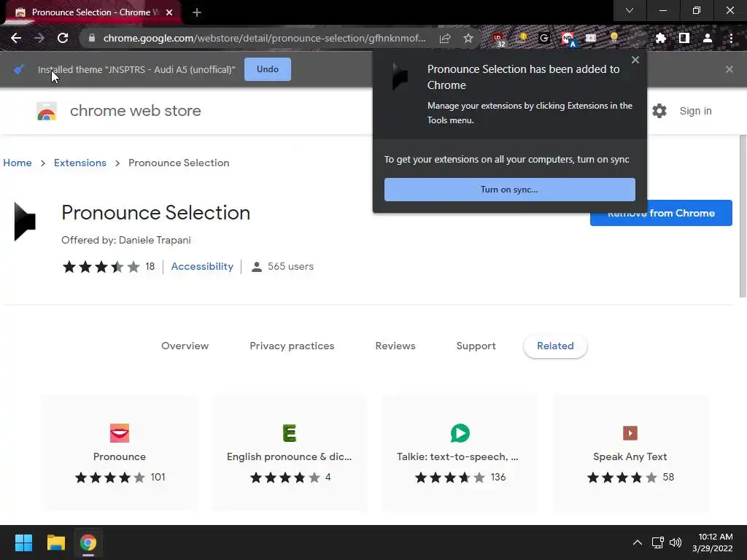Open the Grammarly G extension icon
The width and height of the screenshot is (747, 560).
(x=544, y=38)
